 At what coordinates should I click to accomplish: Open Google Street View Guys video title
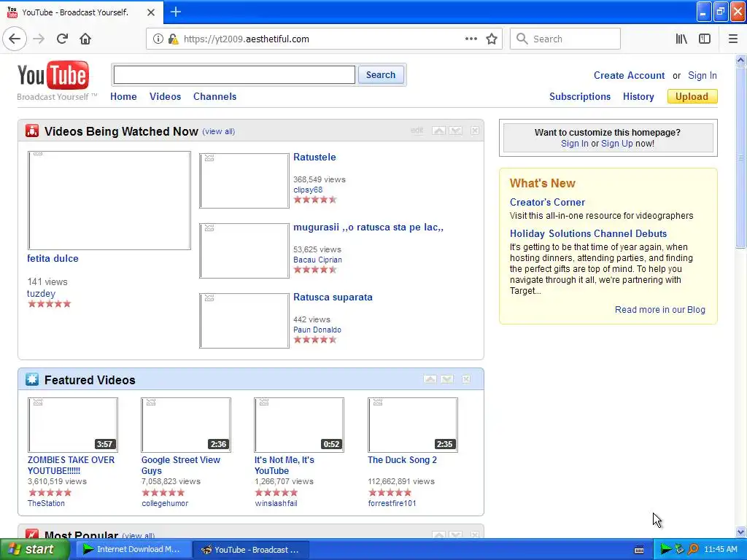[181, 465]
